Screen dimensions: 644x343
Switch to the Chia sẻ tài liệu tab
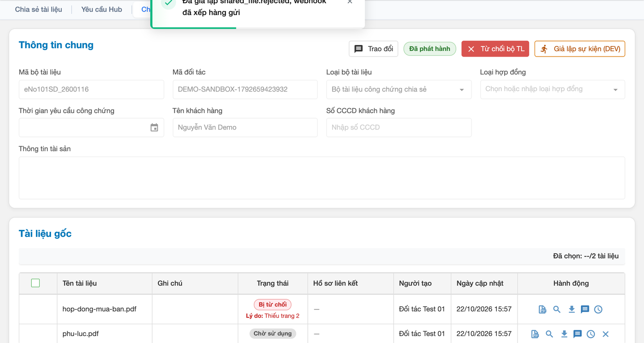pos(39,9)
